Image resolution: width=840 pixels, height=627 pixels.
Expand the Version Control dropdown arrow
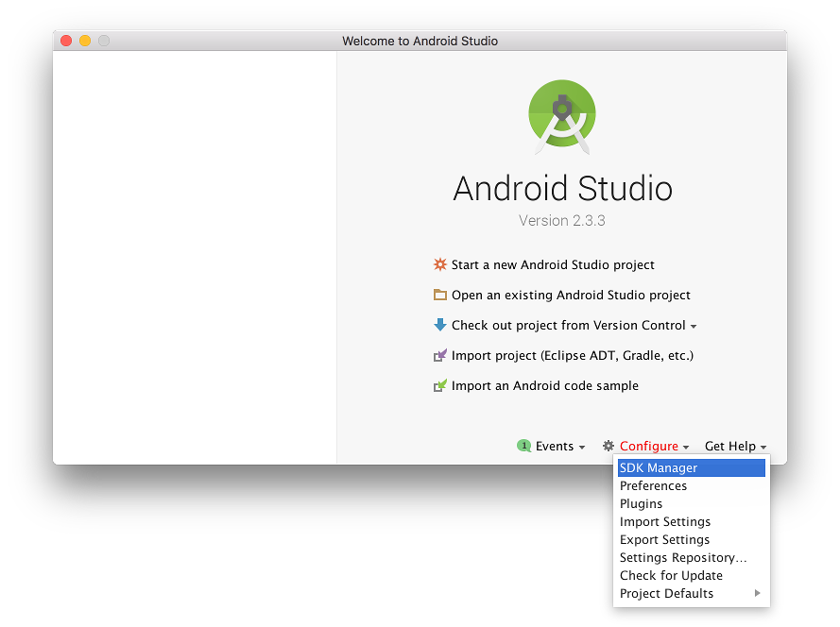(x=694, y=326)
